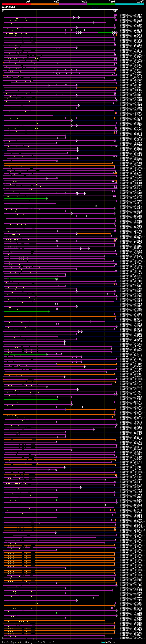146x644 pixels.
Task: Click the purple ~60% identity legend bar
Action: point(73,4)
